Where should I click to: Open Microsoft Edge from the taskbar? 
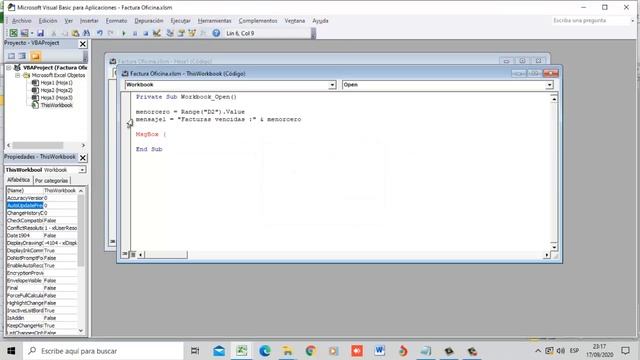click(264, 351)
